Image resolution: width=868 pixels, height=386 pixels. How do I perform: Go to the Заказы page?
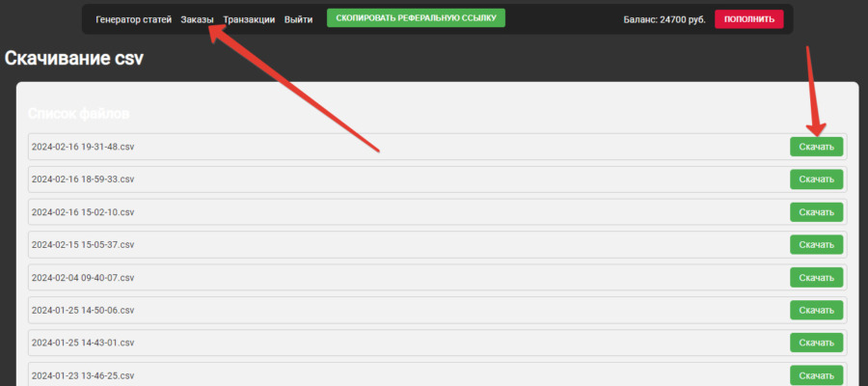point(197,19)
